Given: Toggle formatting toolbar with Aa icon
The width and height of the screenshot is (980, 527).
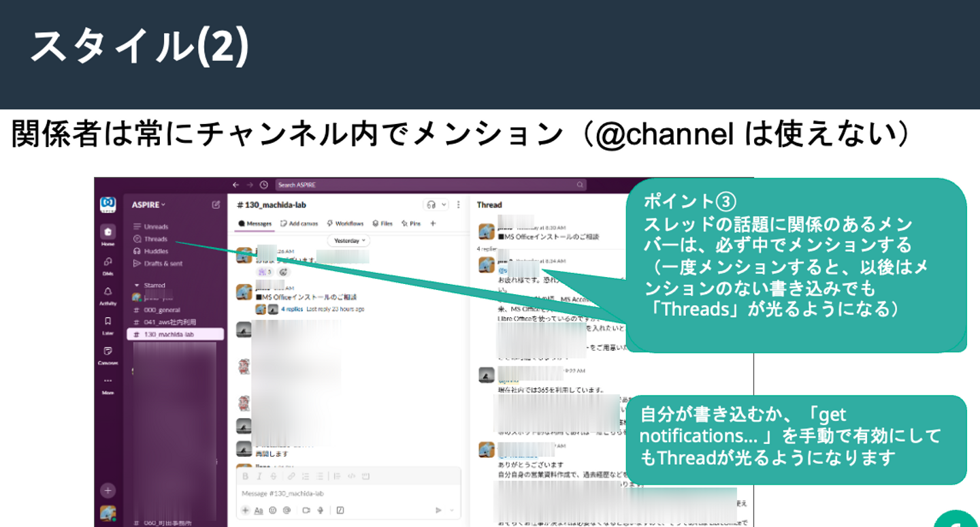Looking at the screenshot, I should coord(259,510).
